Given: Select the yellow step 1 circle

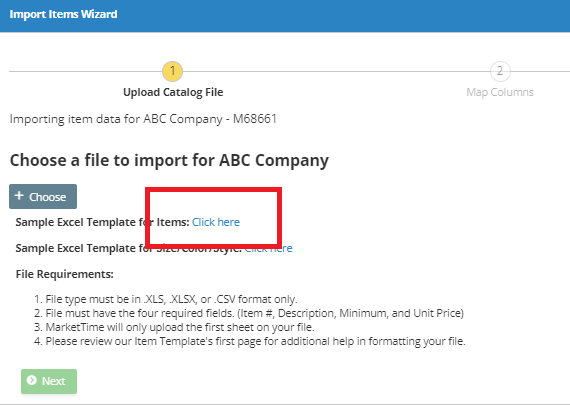Looking at the screenshot, I should click(172, 71).
